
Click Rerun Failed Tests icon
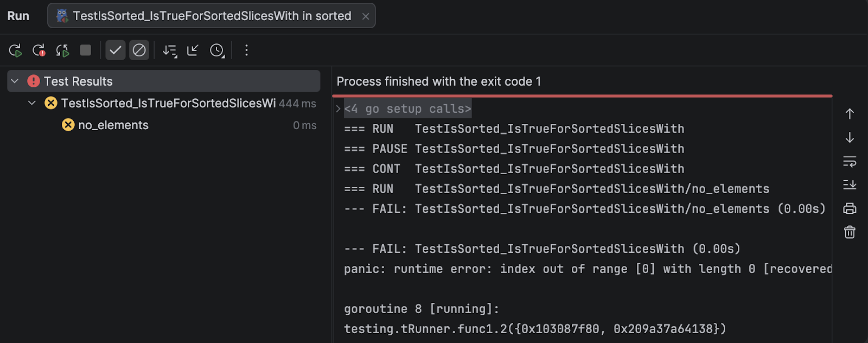(x=39, y=50)
